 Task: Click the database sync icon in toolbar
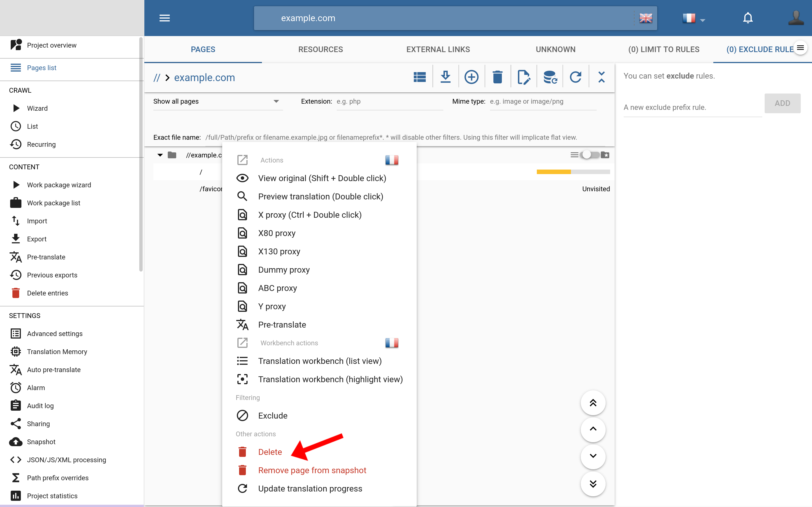pos(550,77)
